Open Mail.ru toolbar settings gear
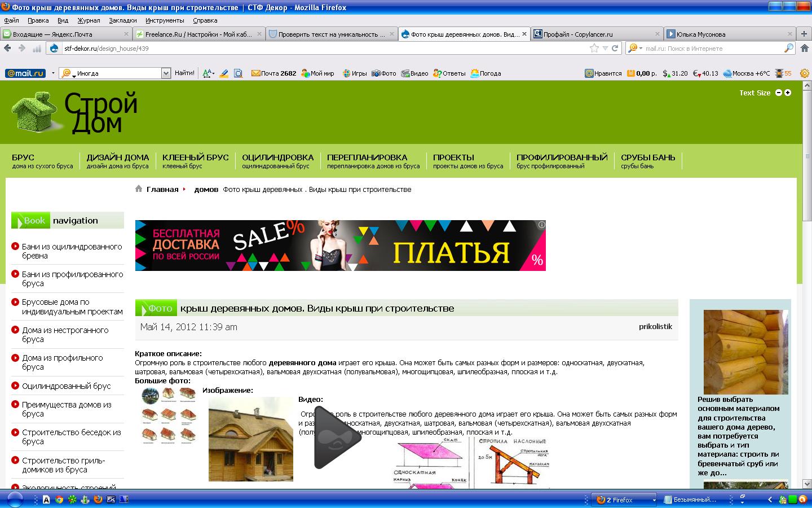812x508 pixels. coord(804,73)
